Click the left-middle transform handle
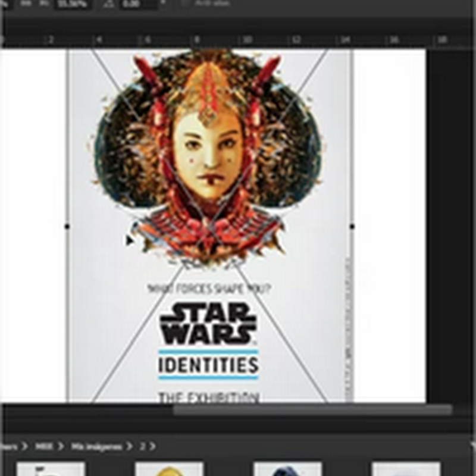The image size is (476, 476). pos(67,226)
